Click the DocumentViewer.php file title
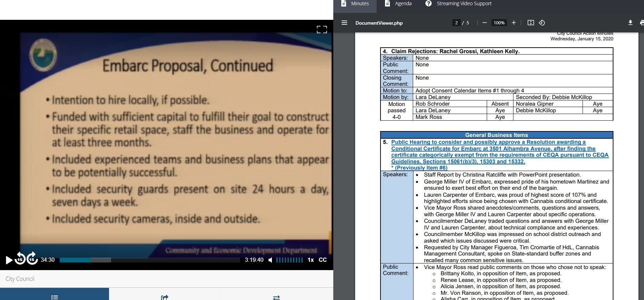Viewport: 644px width, 300px height. pyautogui.click(x=379, y=23)
